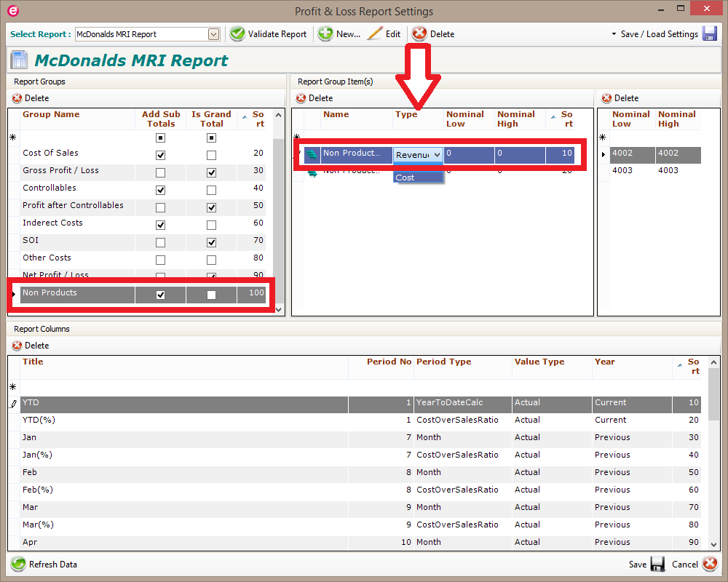The height and width of the screenshot is (582, 728).
Task: Open the Select Report combo box
Action: coord(213,34)
